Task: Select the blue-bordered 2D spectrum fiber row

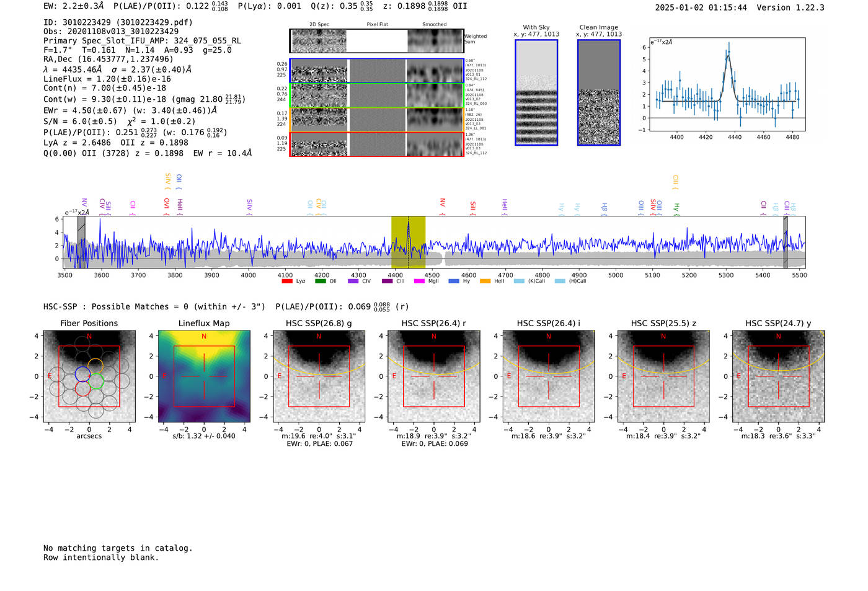Action: tap(376, 71)
